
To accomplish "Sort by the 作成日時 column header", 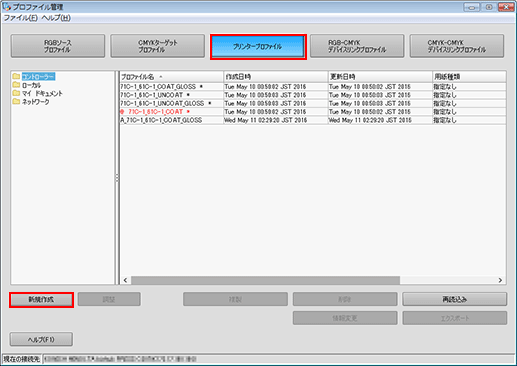I will (276, 77).
